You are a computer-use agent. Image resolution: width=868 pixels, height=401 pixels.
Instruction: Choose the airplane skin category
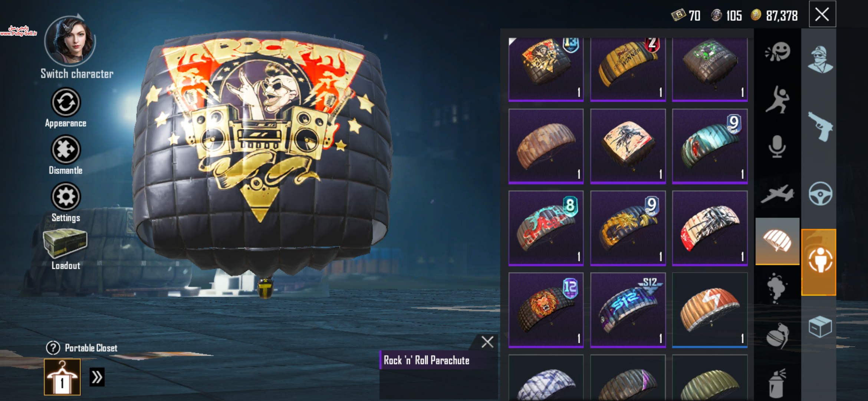click(777, 194)
